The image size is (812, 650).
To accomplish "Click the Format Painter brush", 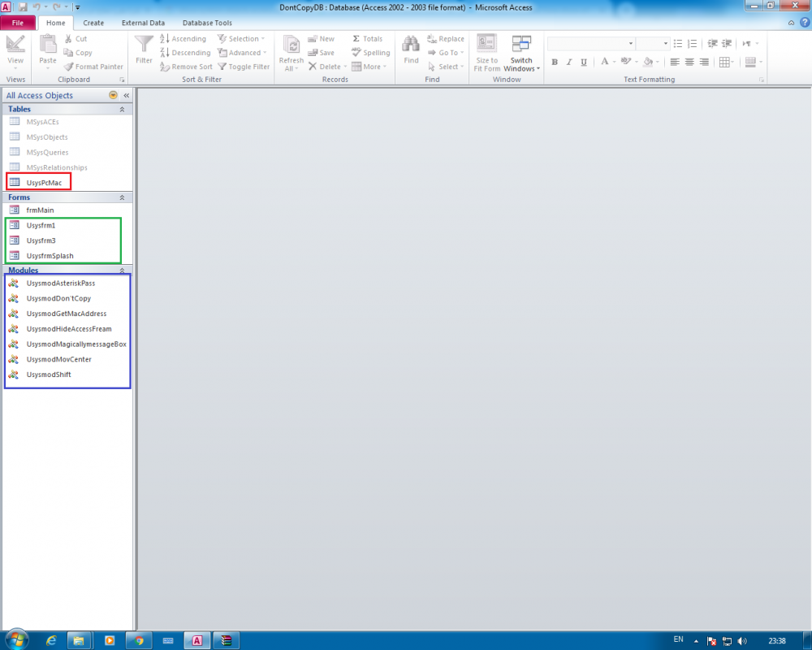I will (x=68, y=67).
